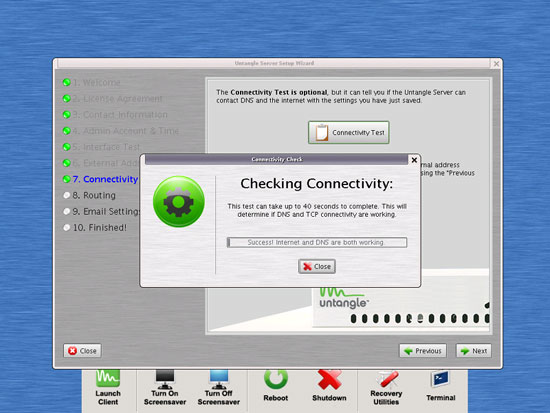
Task: Click the Checking Connectivity heading
Action: [316, 184]
